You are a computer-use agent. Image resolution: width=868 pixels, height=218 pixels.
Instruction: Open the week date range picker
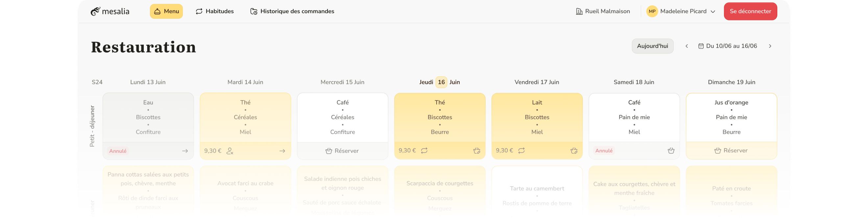(x=728, y=46)
